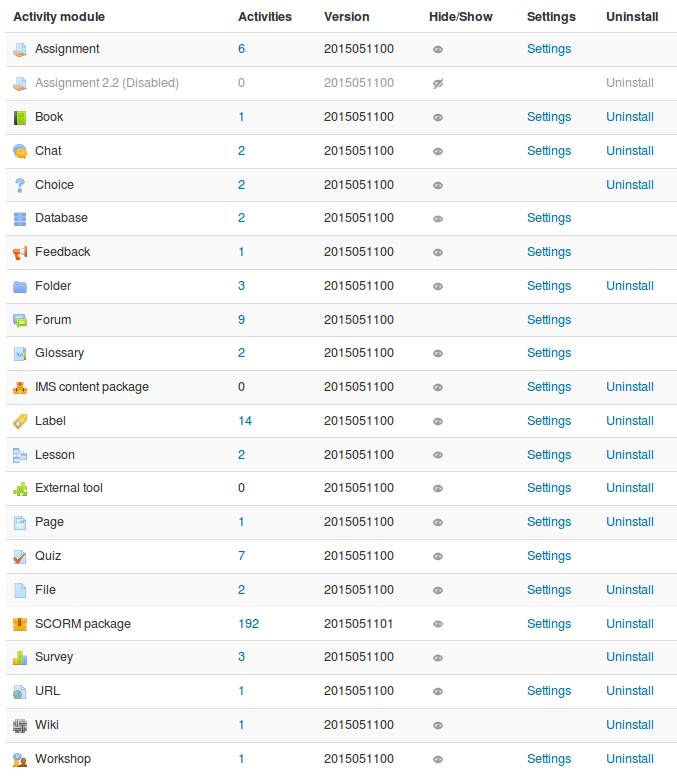677x779 pixels.
Task: Click the Quiz module icon
Action: click(x=20, y=556)
